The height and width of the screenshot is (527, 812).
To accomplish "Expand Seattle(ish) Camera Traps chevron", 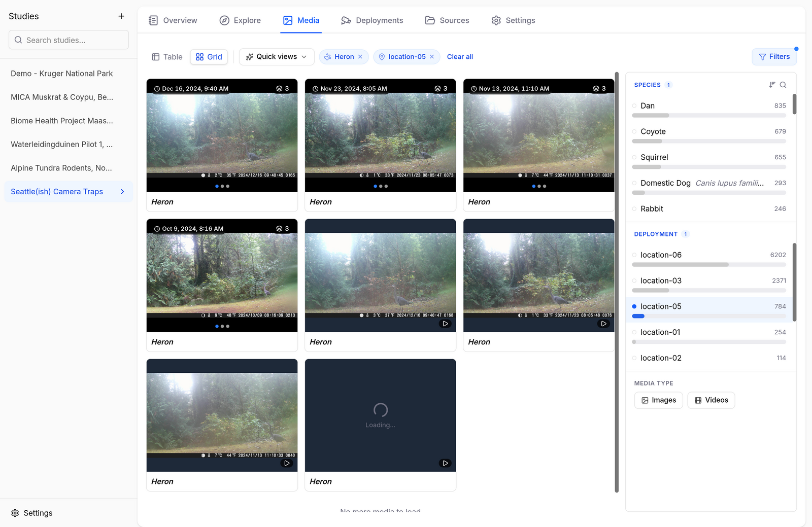I will (x=122, y=192).
